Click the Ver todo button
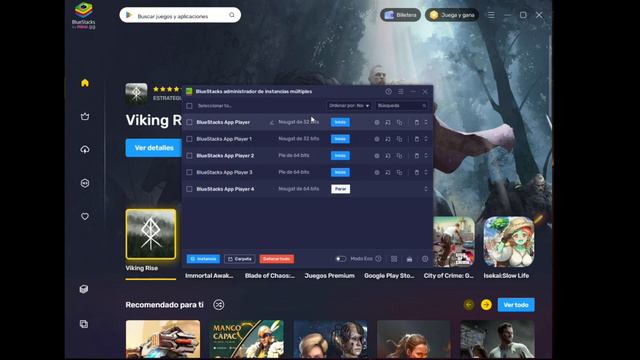 (516, 305)
